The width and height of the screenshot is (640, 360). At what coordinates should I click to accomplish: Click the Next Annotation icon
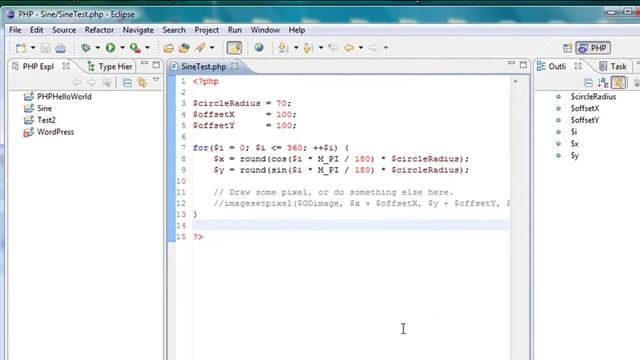coord(283,48)
